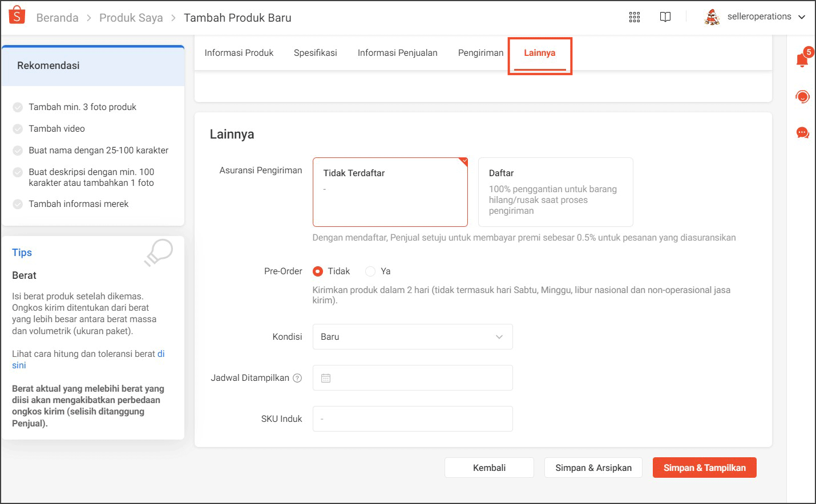This screenshot has height=504, width=816.
Task: Select the Daftar shipping insurance option
Action: coord(555,192)
